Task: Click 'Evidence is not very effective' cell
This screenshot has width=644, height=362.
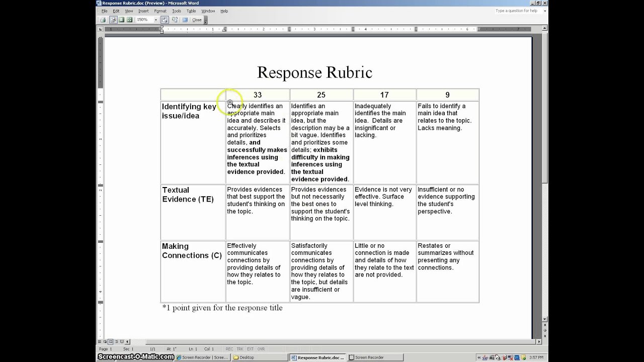Action: coord(384,212)
